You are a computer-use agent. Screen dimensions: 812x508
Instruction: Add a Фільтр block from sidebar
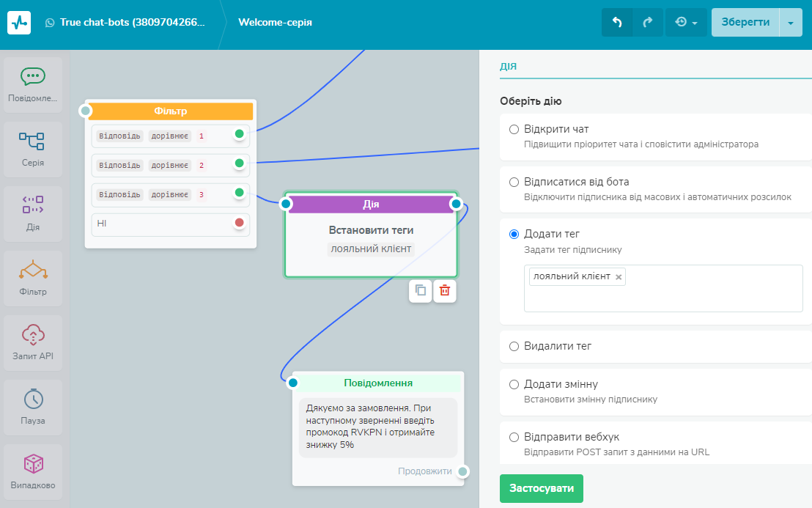(33, 279)
